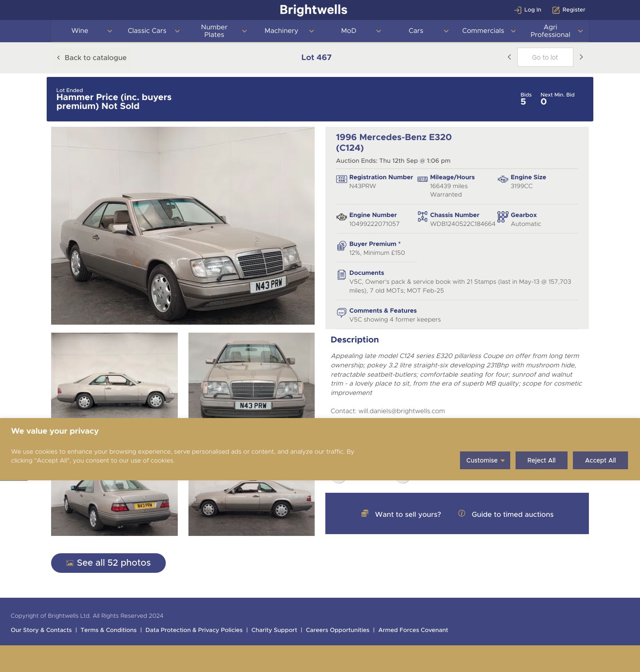Open the Classic Cars navigation item

pyautogui.click(x=147, y=31)
